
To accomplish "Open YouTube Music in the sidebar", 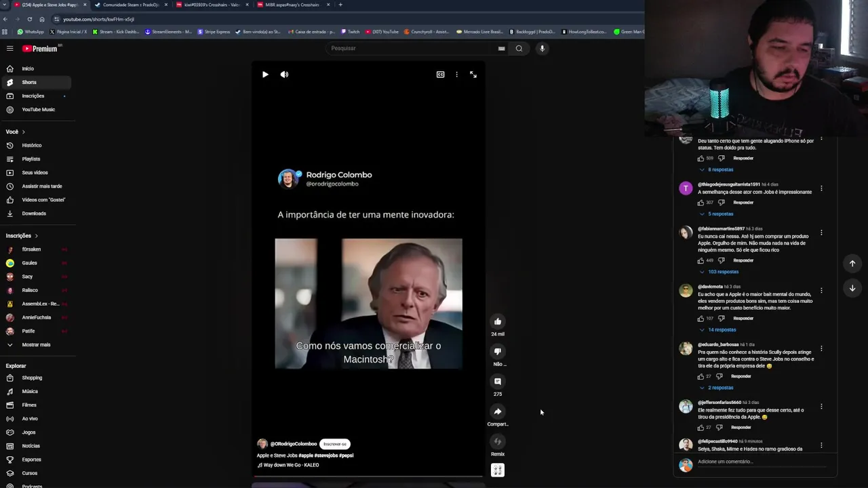I will [x=35, y=109].
